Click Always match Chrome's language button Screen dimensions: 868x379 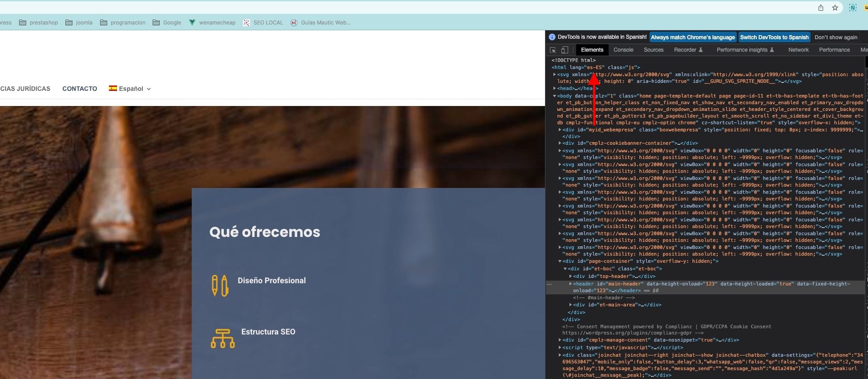(x=693, y=37)
